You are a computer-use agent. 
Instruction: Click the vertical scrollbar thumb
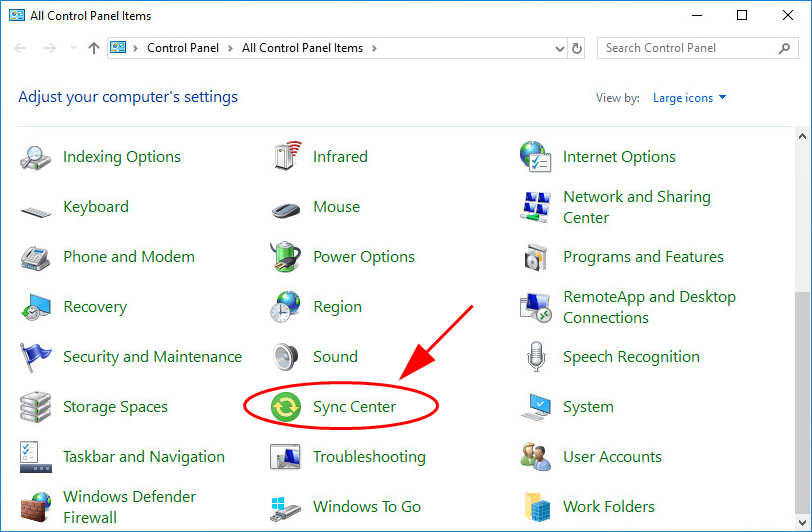[802, 401]
